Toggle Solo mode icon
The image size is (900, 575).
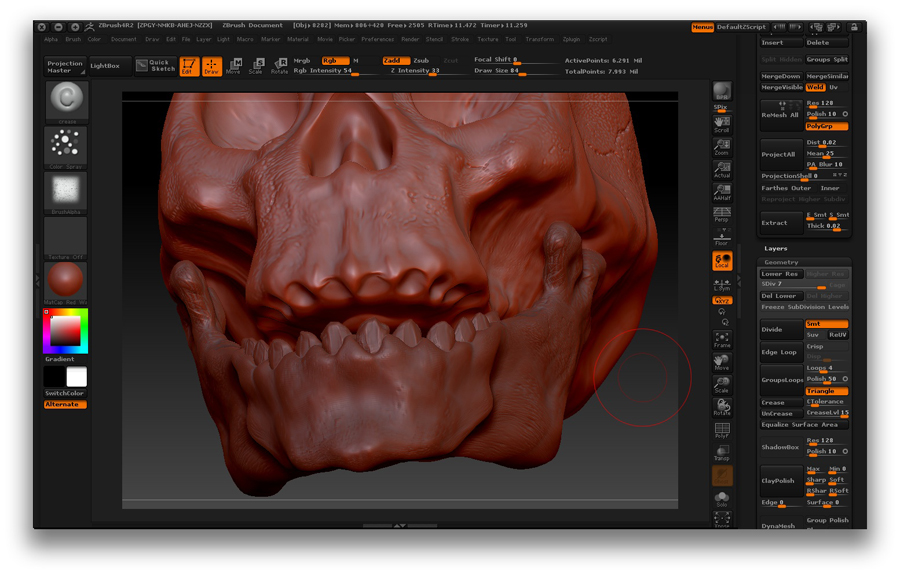[721, 498]
